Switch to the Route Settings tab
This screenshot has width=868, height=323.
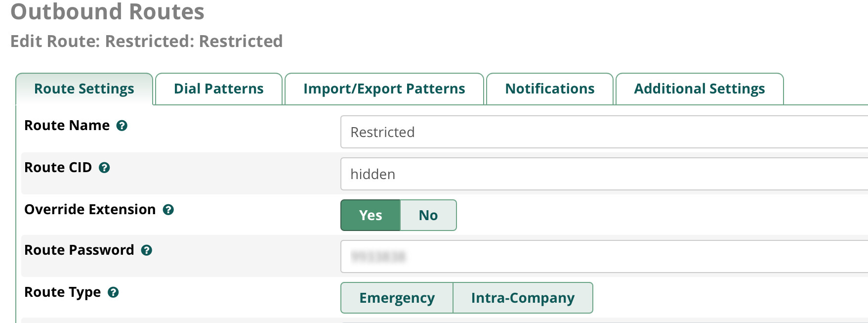[x=84, y=89]
